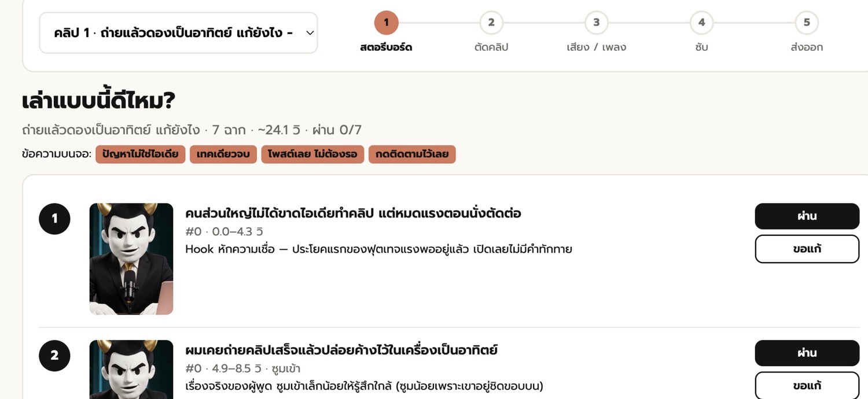This screenshot has height=399, width=868.
Task: Click the scene number 1 badge
Action: (54, 219)
